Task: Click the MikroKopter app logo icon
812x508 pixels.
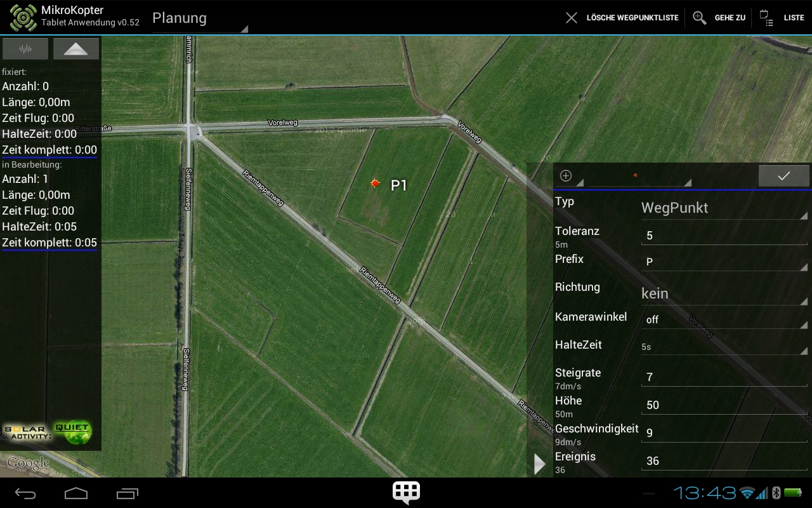Action: click(23, 18)
